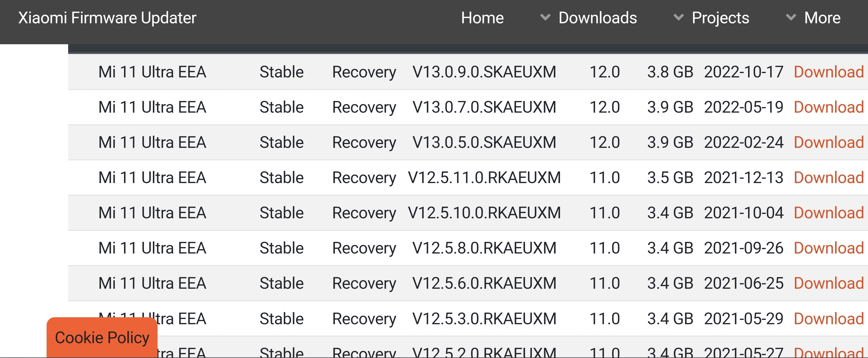Download V13.0.5.0.SKAEUXM firmware
The image size is (868, 358).
click(x=829, y=142)
